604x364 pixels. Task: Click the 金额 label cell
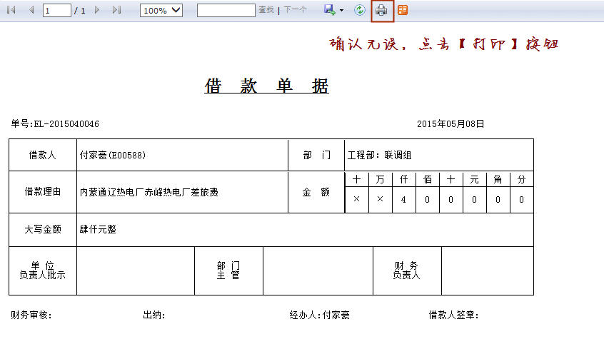[x=316, y=192]
